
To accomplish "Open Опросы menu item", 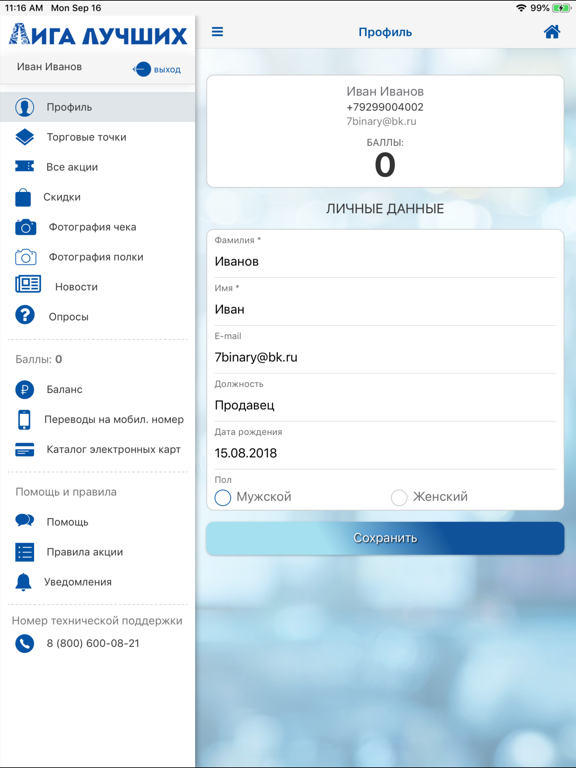I will tap(97, 316).
